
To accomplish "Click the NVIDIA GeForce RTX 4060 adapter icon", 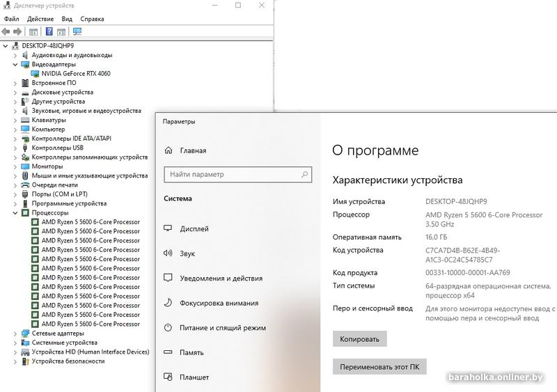I will (x=35, y=74).
